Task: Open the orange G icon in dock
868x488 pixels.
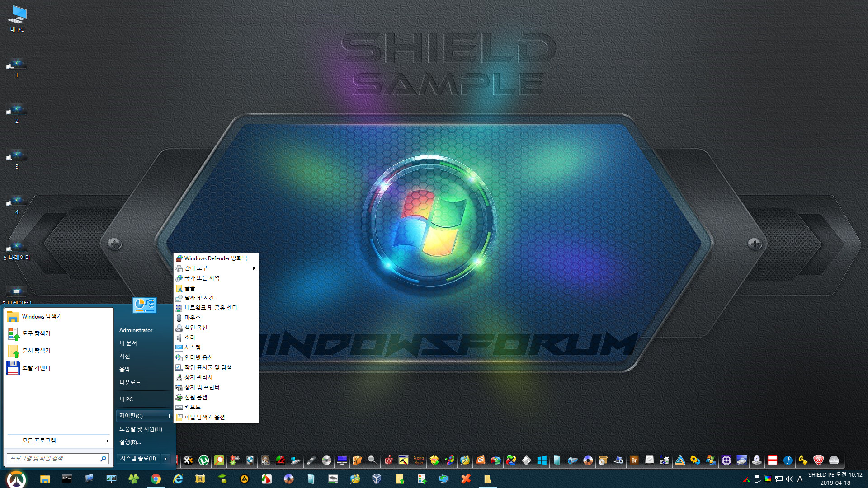Action: click(x=481, y=460)
